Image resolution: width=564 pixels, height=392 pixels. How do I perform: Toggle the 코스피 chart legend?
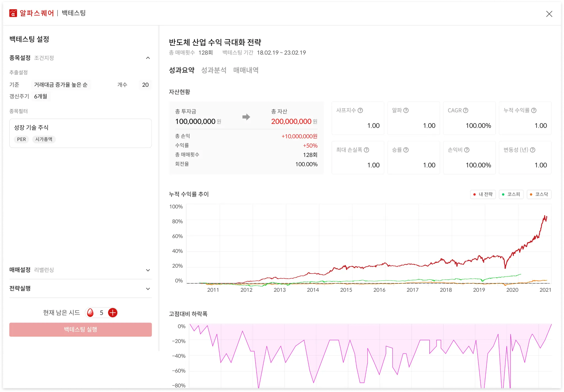511,194
